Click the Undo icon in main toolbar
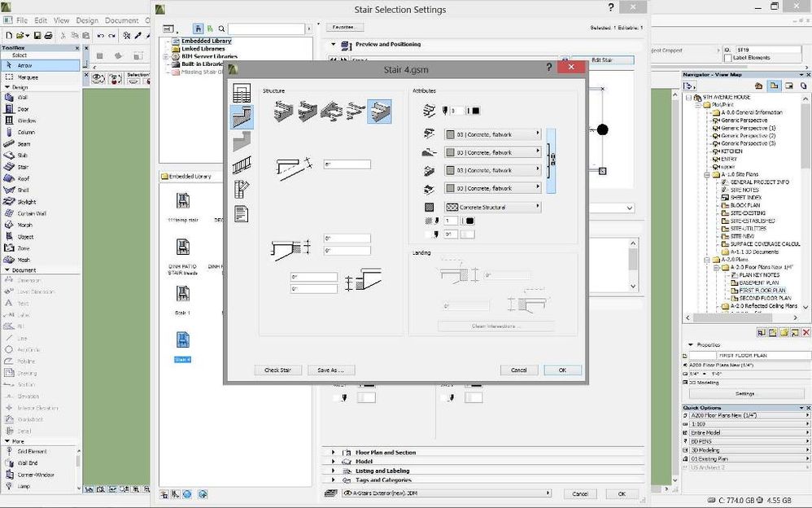The image size is (812, 508). (x=100, y=35)
